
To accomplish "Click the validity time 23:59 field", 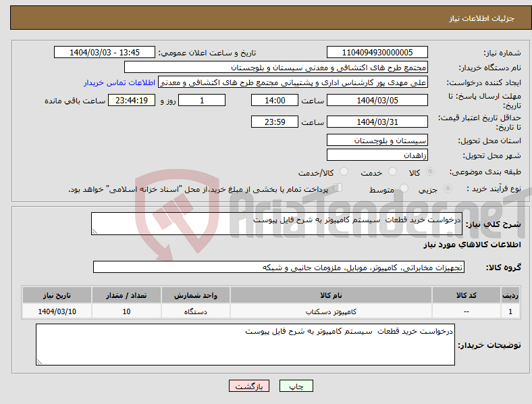I will (275, 122).
